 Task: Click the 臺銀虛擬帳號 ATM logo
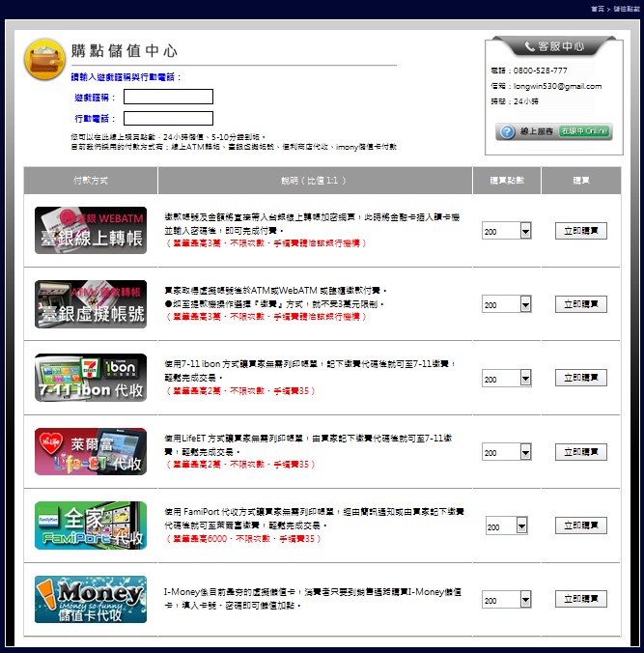[91, 303]
